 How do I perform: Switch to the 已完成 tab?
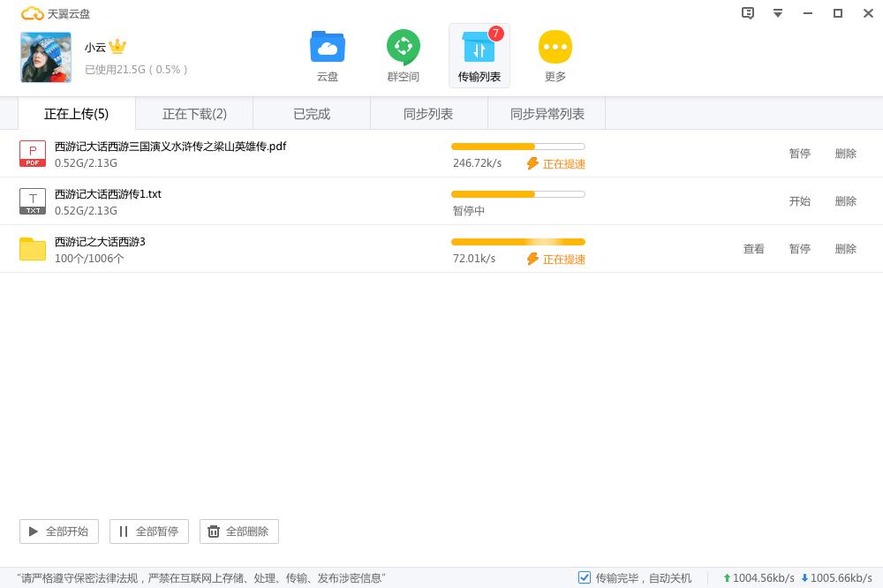tap(312, 114)
